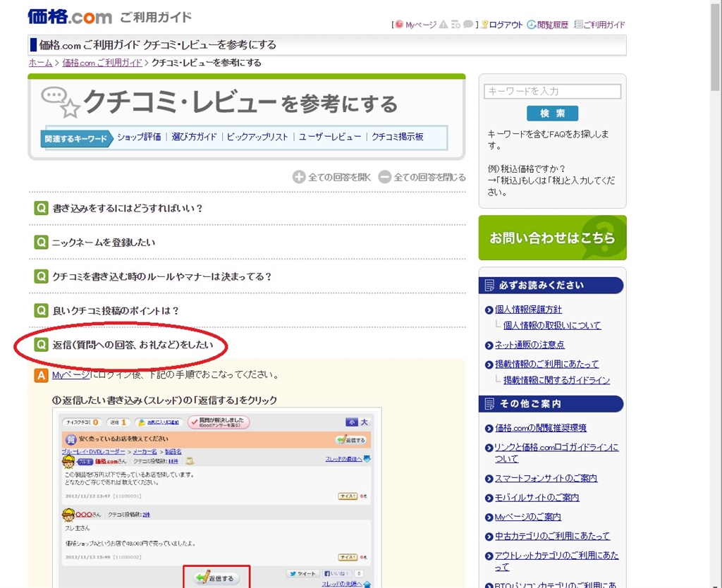The height and width of the screenshot is (588, 722).
Task: Click the reply-procedure screenshot image
Action: coord(217,497)
